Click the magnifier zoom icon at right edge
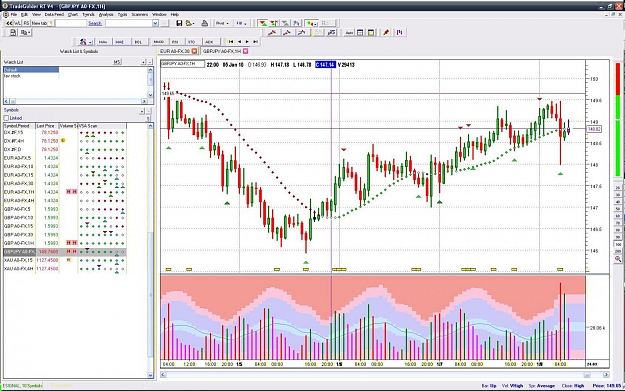 point(618,259)
